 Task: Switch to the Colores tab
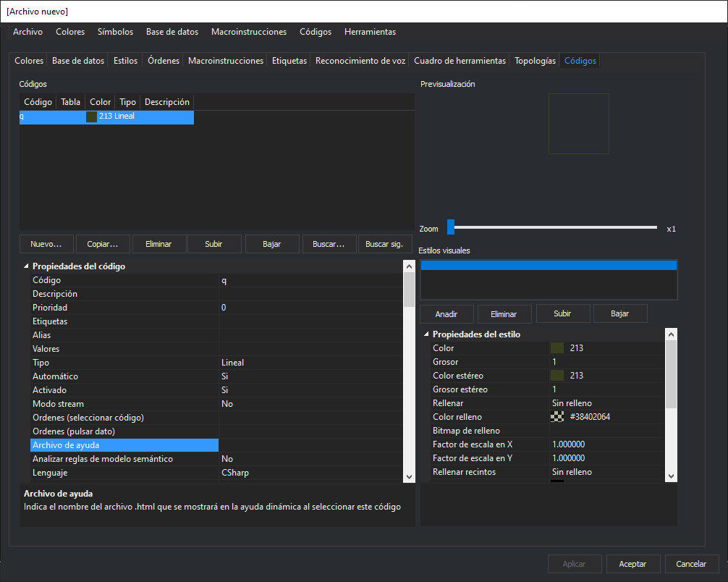coord(29,61)
